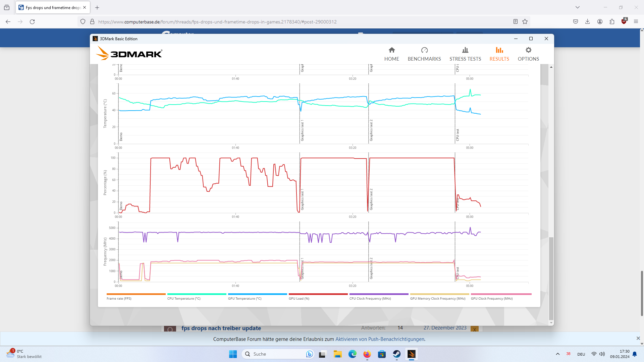Open a new browser tab
Image resolution: width=644 pixels, height=362 pixels.
click(97, 7)
